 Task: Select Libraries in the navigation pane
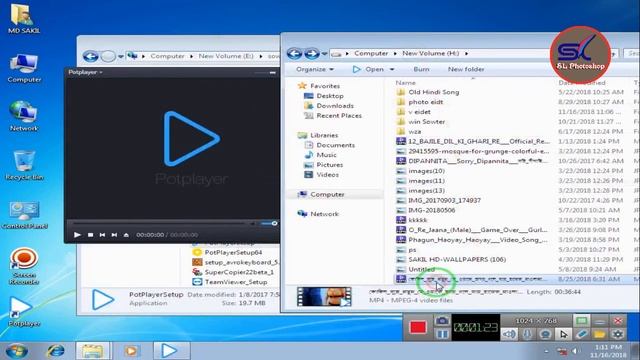[x=324, y=135]
